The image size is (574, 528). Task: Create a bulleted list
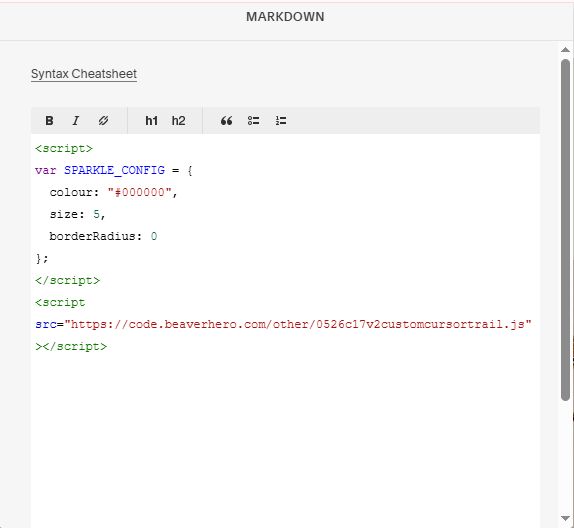[x=253, y=120]
